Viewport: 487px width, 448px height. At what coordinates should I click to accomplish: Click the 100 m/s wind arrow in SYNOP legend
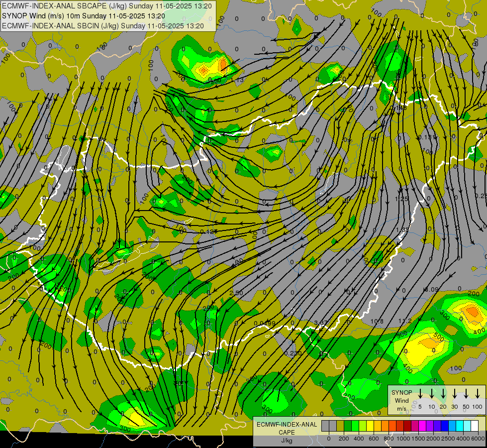[x=478, y=393]
